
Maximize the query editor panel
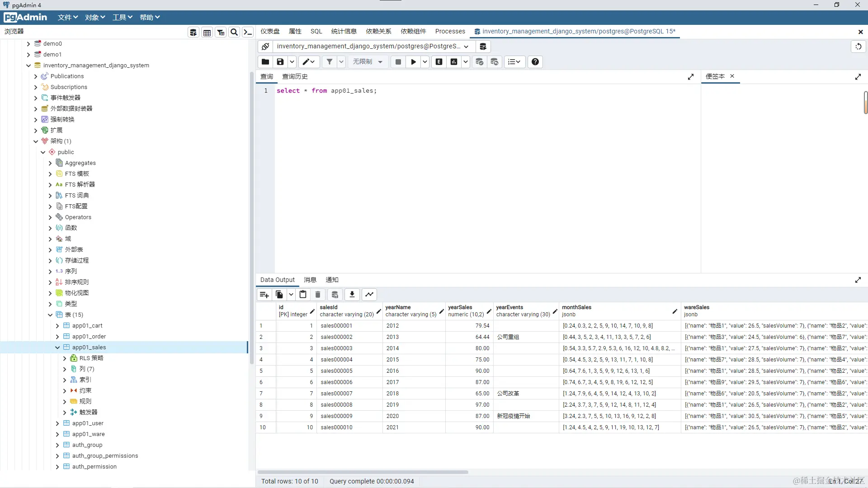tap(691, 77)
